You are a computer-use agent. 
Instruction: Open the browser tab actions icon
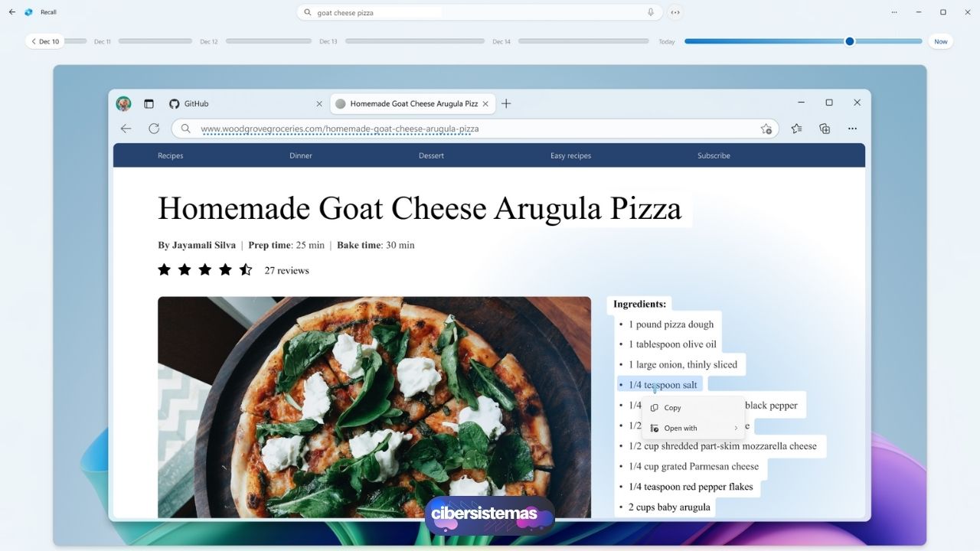[149, 103]
